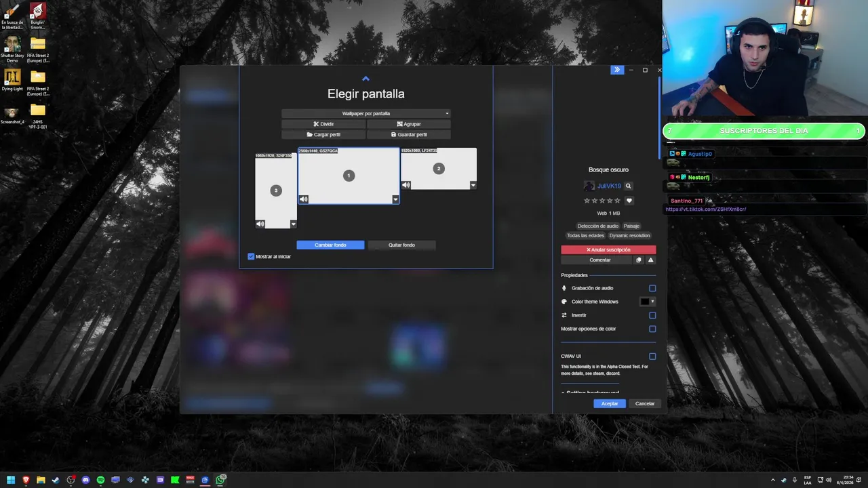Click the Agrupar button

pos(408,124)
